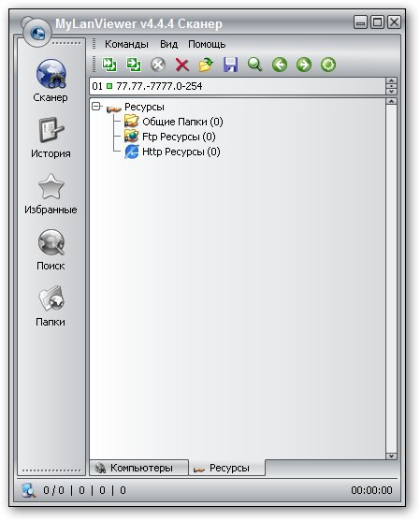Click the application logo in title bar

tap(37, 33)
